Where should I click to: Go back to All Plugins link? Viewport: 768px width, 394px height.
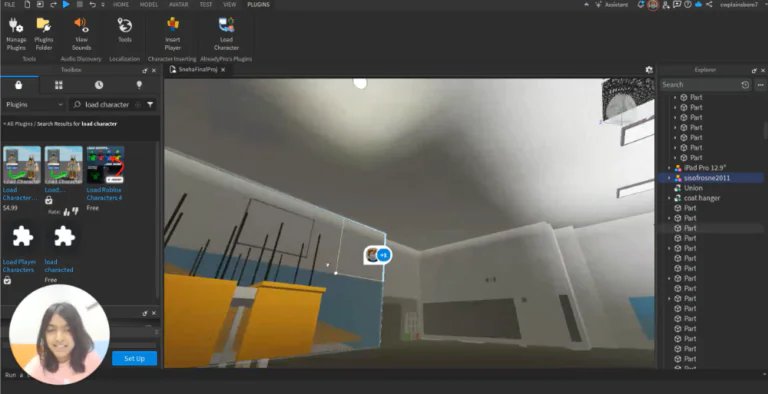click(18, 124)
